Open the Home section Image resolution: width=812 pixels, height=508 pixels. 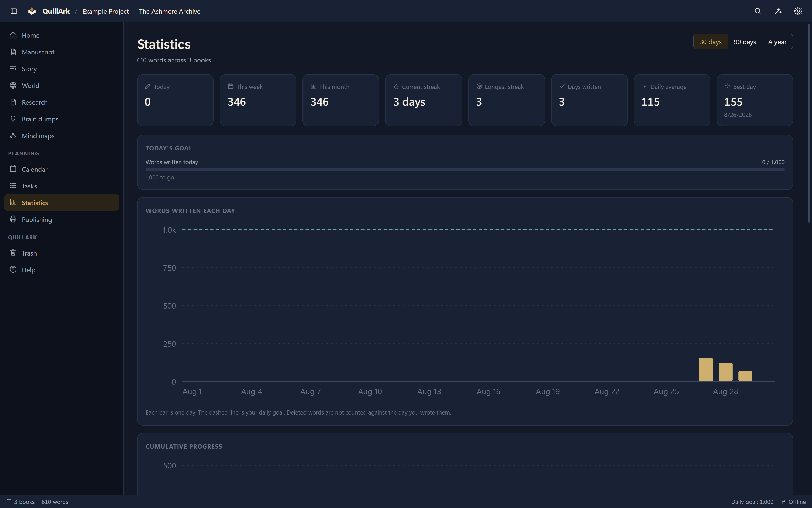[x=61, y=35]
